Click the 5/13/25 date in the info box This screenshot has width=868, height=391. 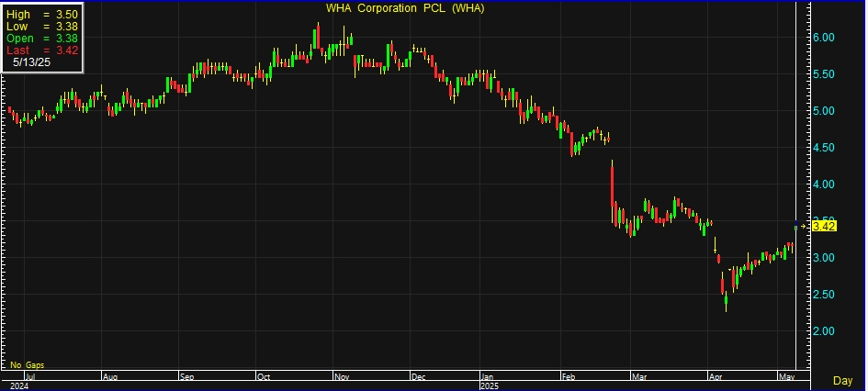pos(31,62)
